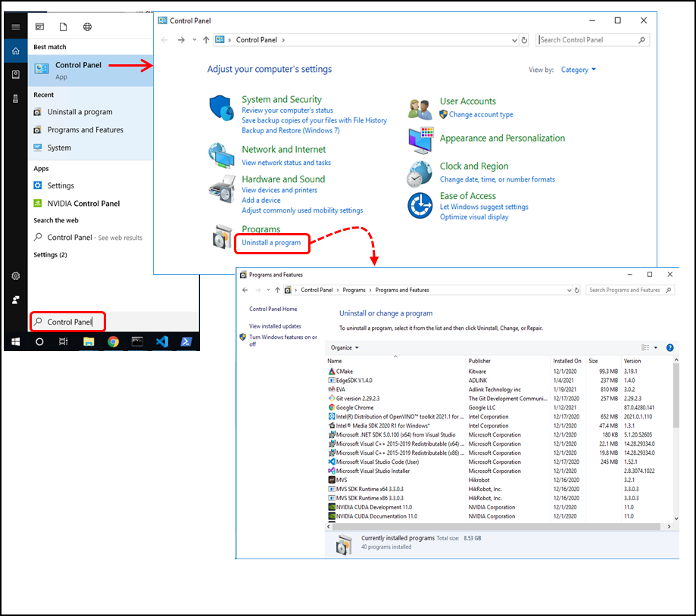
Task: Open the Network and Internet category icon
Action: 221,155
